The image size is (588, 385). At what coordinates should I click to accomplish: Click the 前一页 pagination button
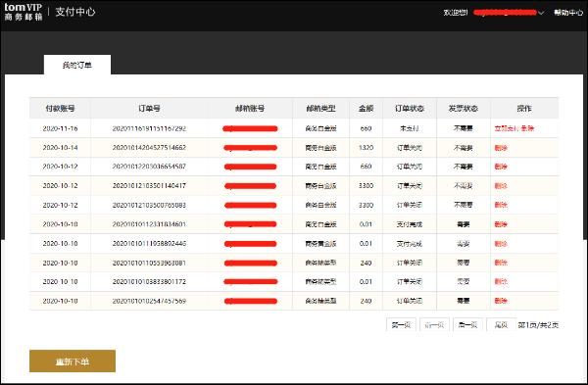tap(434, 324)
